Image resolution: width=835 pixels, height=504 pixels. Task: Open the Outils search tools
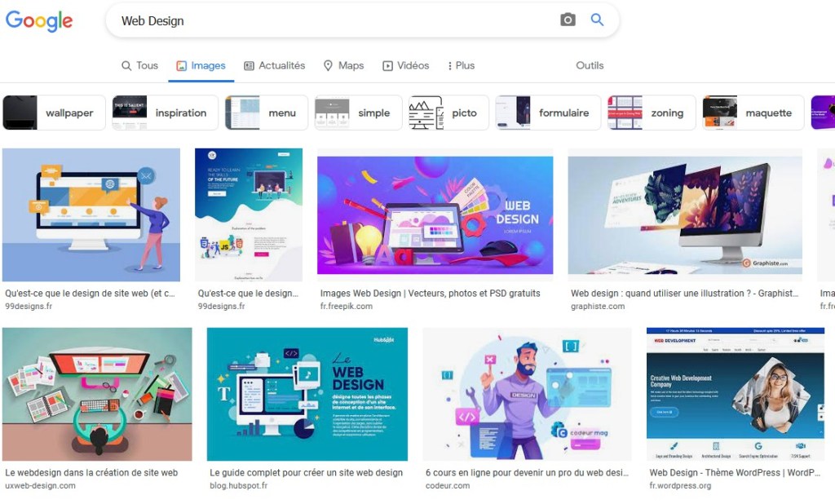pos(590,65)
